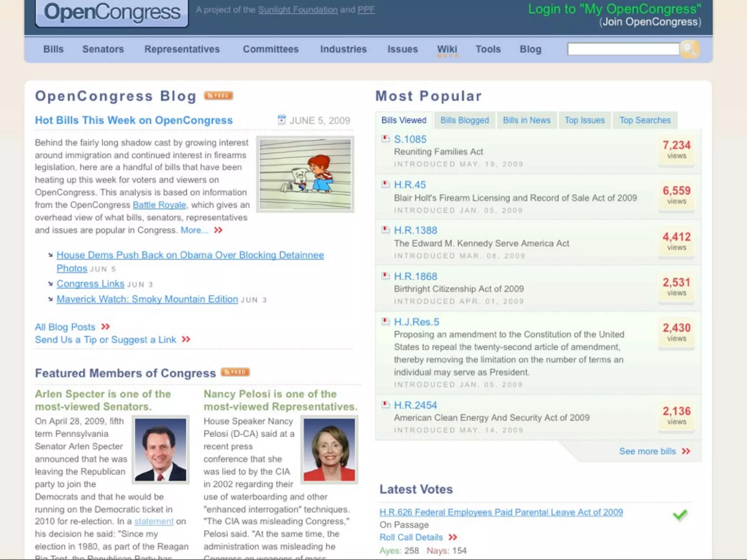The image size is (747, 560).
Task: Select the Top Searches tab
Action: pyautogui.click(x=645, y=120)
